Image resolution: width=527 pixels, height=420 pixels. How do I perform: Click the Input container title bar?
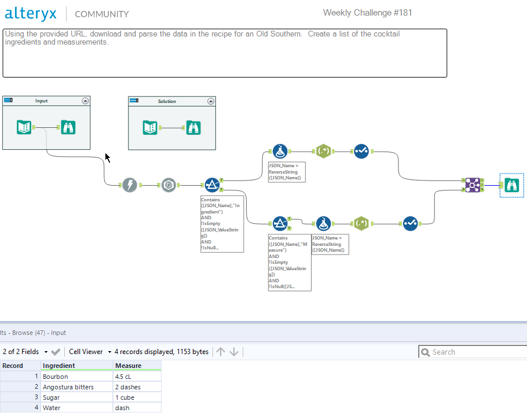46,101
